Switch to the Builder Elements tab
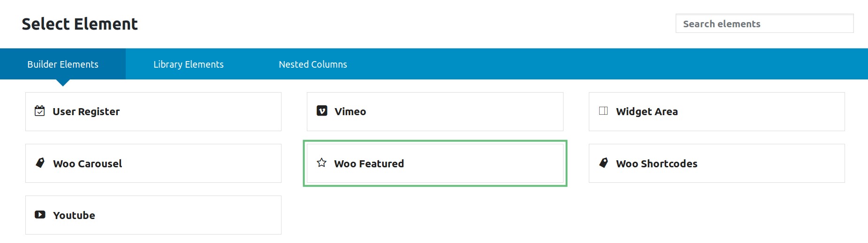 pyautogui.click(x=63, y=64)
